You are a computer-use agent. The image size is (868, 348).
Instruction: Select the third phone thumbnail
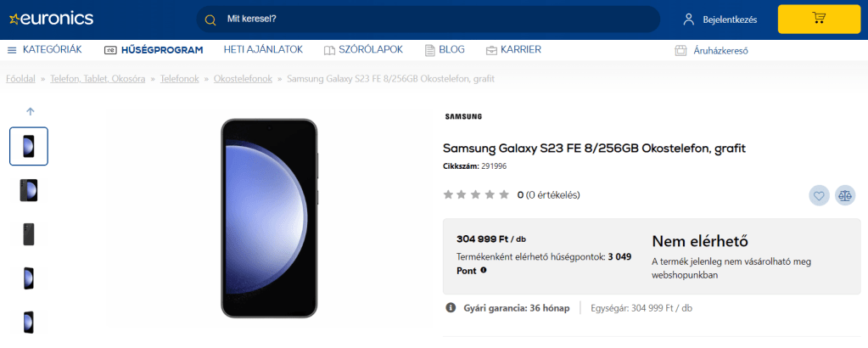click(x=29, y=234)
